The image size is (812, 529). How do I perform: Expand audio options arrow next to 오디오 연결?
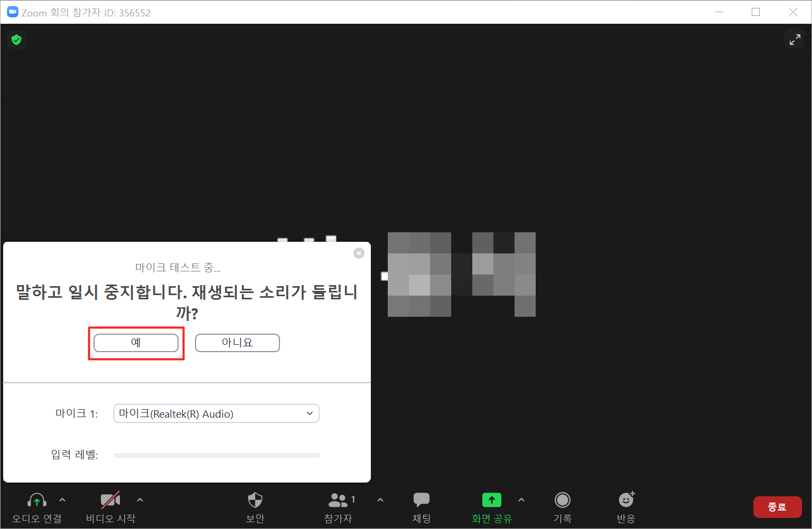tap(62, 499)
